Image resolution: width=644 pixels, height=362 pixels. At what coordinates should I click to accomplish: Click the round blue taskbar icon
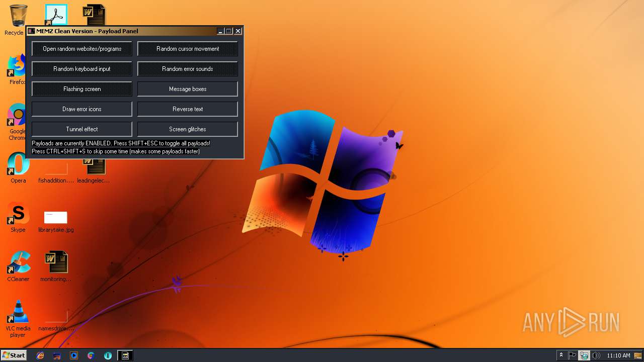[x=108, y=355]
